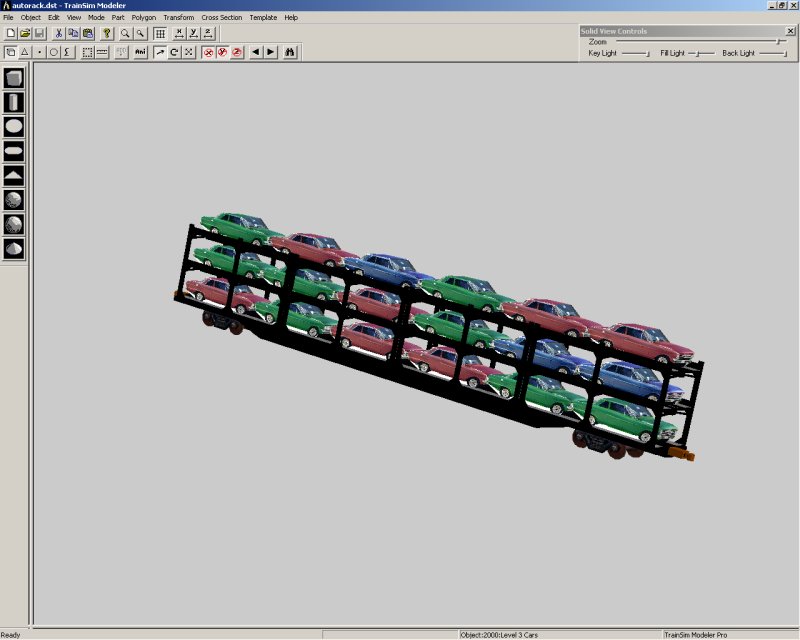Open the Polygon menu

(144, 17)
